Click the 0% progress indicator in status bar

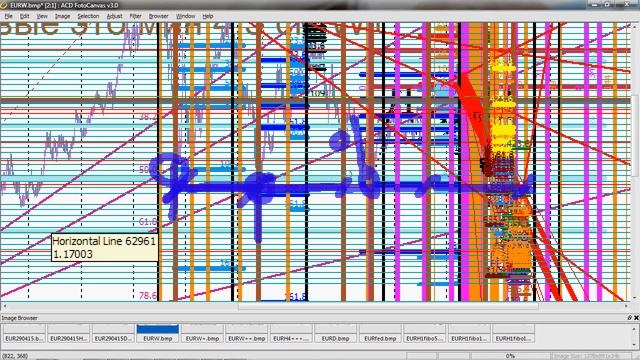[510, 356]
